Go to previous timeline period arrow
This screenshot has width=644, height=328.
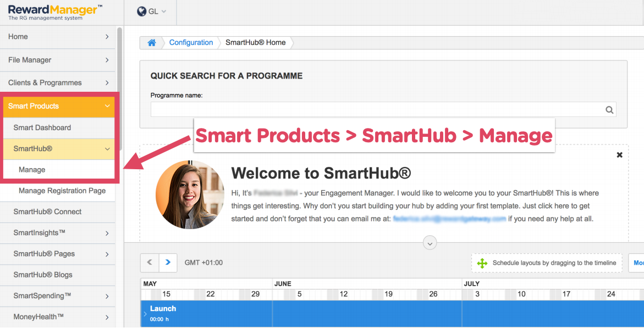point(150,263)
